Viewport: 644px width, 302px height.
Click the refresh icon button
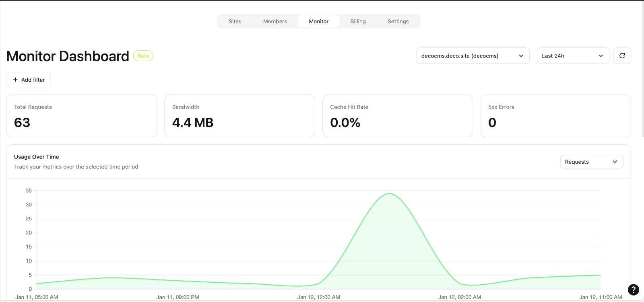coord(622,56)
